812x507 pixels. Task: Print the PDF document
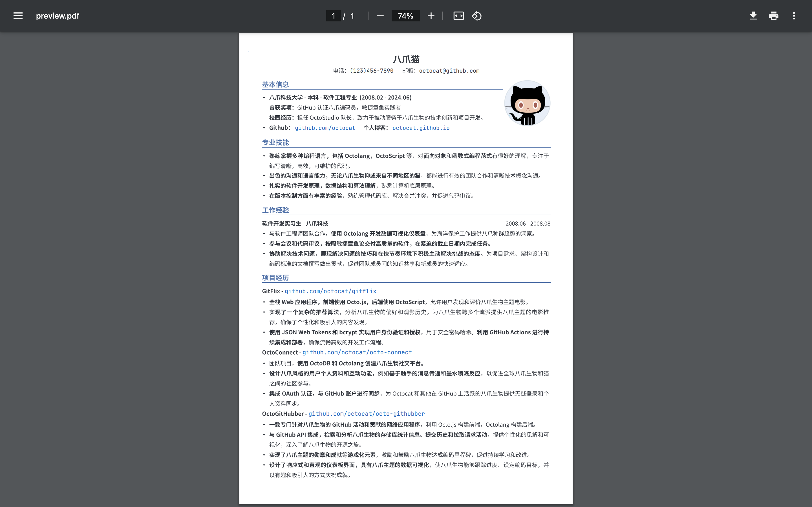point(773,16)
